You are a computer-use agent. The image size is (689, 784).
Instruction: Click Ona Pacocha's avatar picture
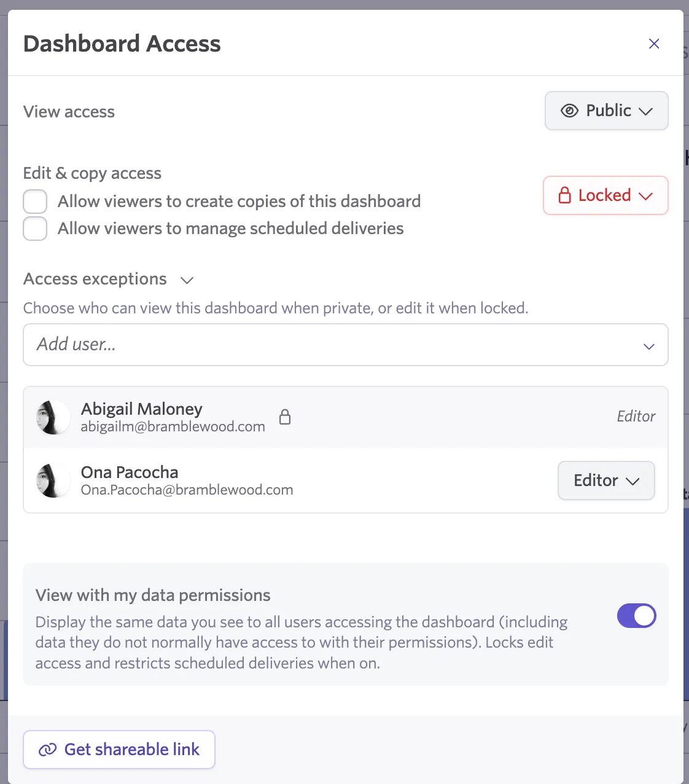coord(53,480)
